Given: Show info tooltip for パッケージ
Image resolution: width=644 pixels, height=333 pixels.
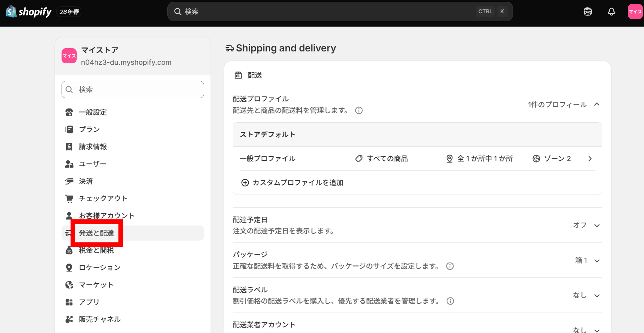Looking at the screenshot, I should pos(450,266).
